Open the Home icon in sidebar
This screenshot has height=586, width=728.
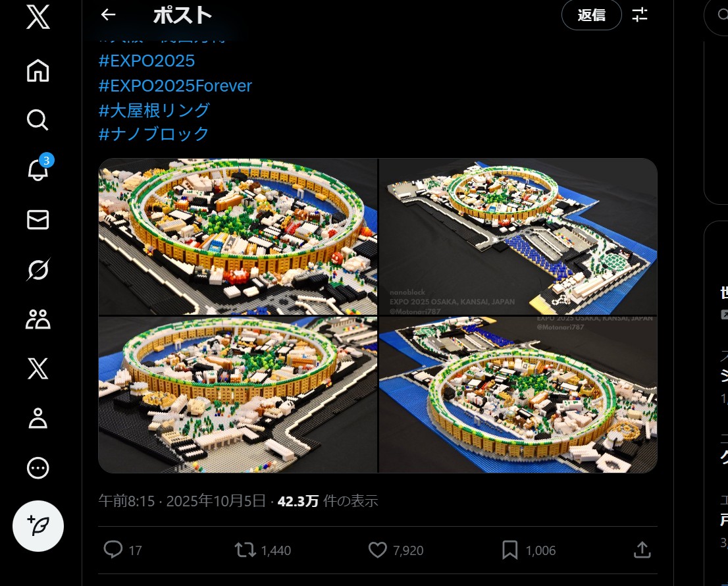[x=38, y=70]
